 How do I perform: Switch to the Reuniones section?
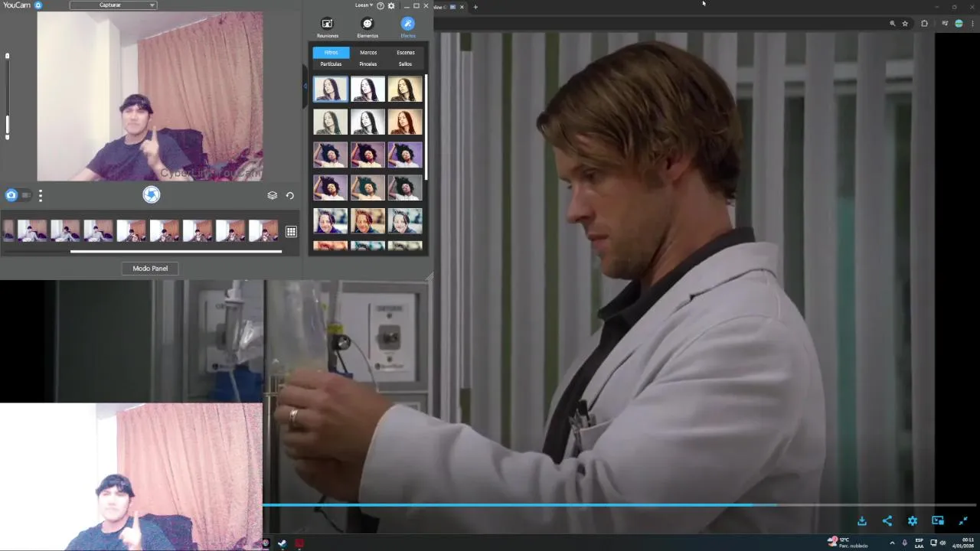point(327,28)
